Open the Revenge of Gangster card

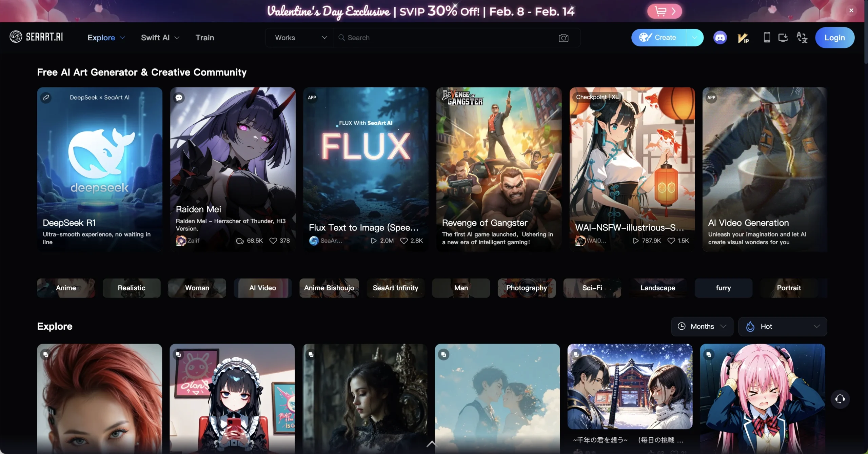pos(499,169)
